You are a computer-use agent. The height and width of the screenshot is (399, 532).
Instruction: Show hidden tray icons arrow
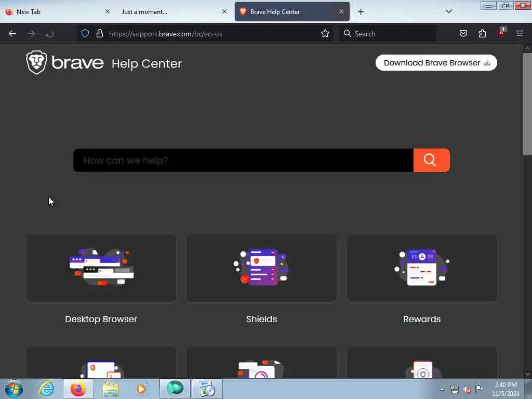click(x=442, y=389)
